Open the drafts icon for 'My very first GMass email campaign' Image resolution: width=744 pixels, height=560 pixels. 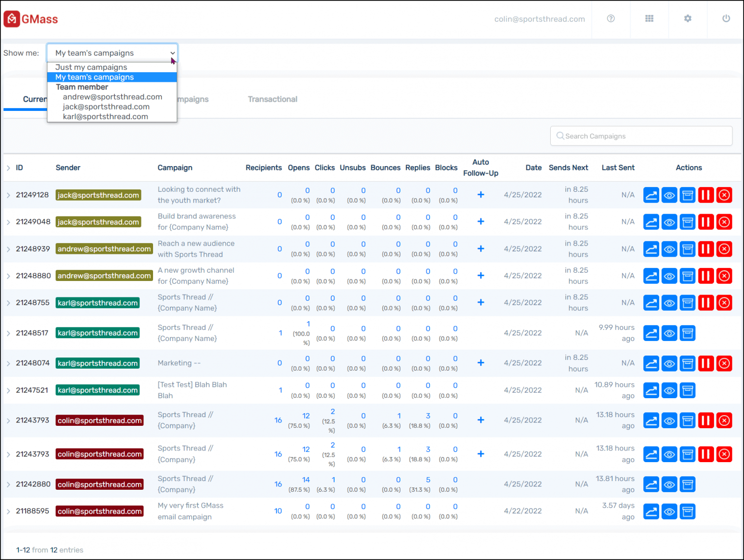tap(687, 511)
